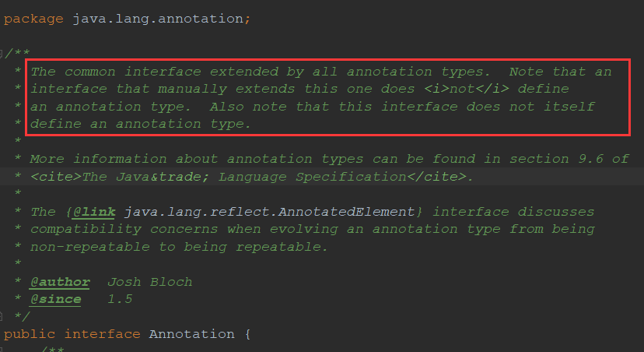This screenshot has height=352, width=644.
Task: Click the @since Javadoc tag
Action: click(x=55, y=299)
